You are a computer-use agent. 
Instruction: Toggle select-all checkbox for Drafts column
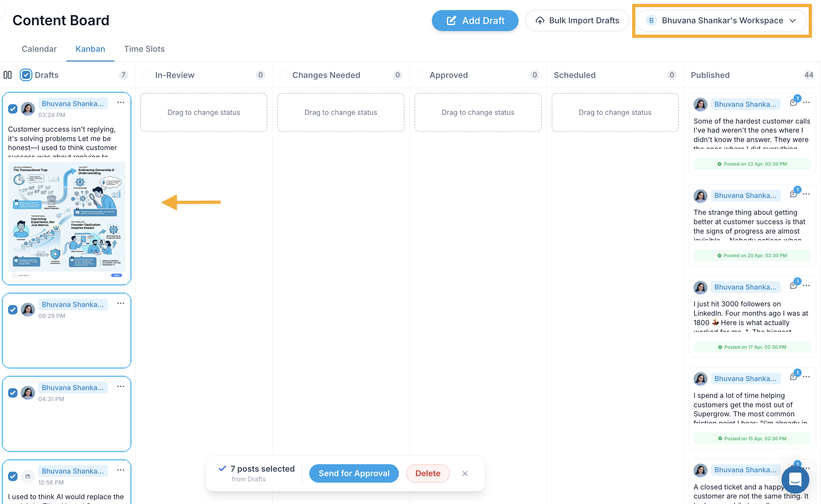coord(26,75)
